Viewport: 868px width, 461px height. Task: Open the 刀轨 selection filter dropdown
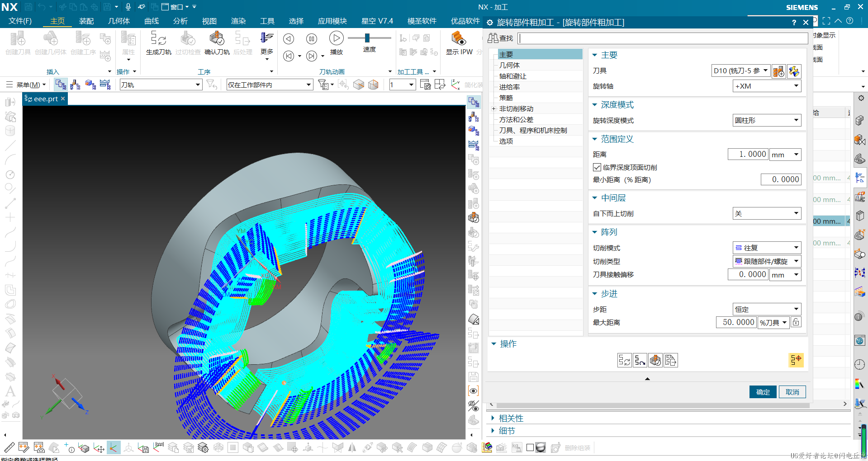tap(161, 85)
